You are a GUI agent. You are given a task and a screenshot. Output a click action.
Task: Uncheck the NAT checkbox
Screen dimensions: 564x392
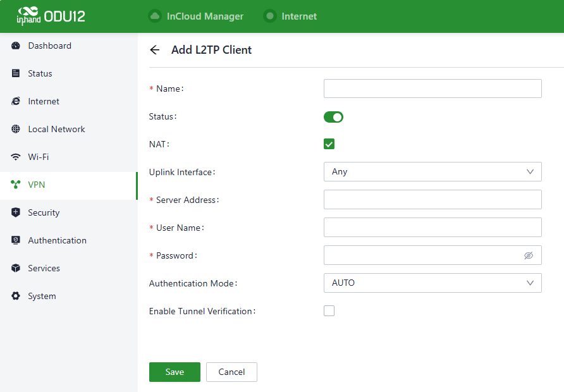(329, 144)
